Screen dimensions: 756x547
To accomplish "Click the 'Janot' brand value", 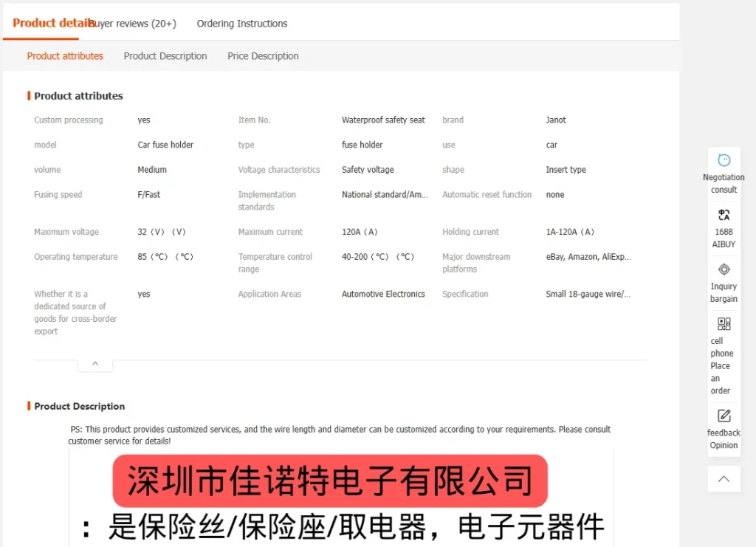I will tap(556, 120).
